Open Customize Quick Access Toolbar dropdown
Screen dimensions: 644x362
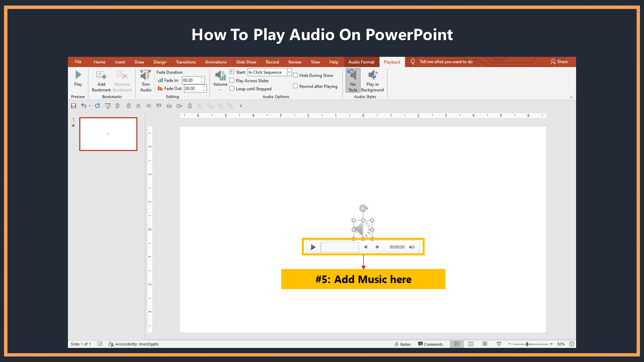click(241, 106)
